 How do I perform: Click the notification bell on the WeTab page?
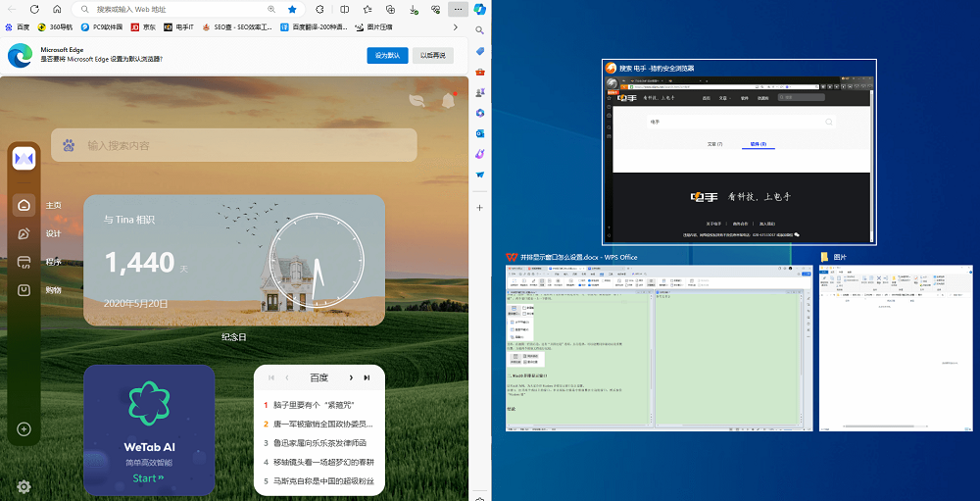pos(448,99)
